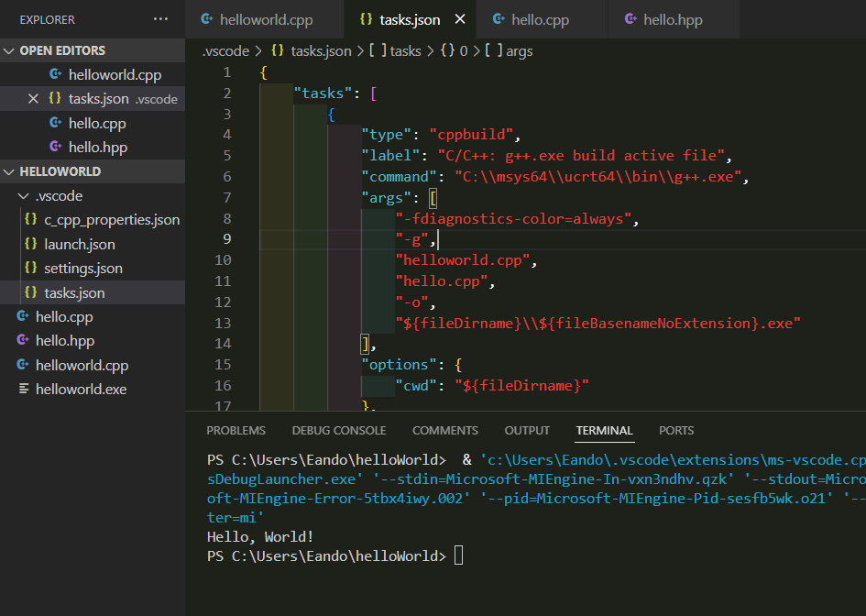Click in the terminal prompt input
Image resolution: width=866 pixels, height=616 pixels.
[459, 556]
